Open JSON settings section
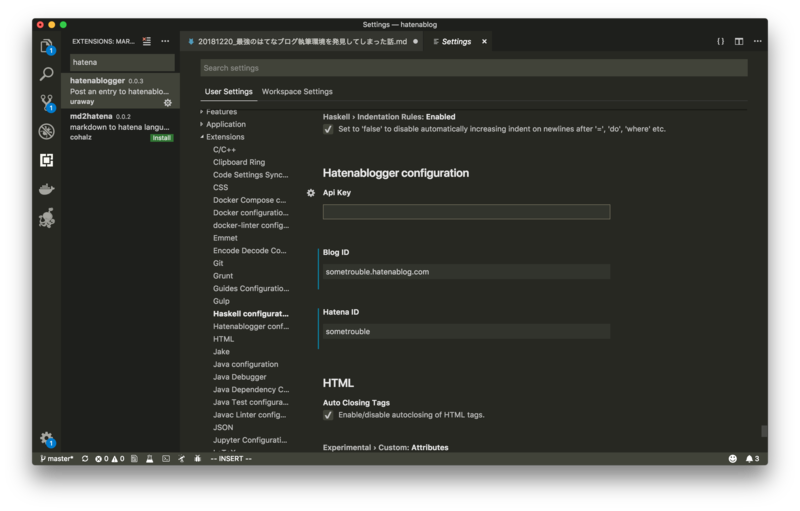This screenshot has width=800, height=511. [223, 427]
